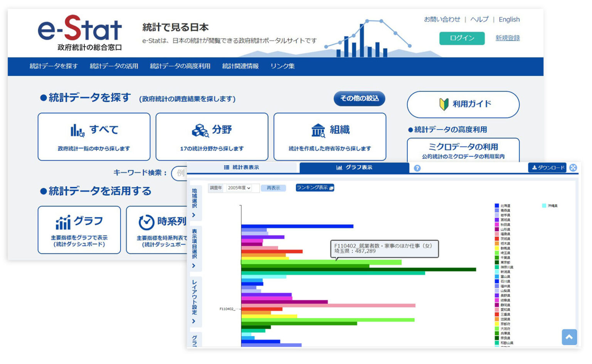This screenshot has width=592, height=364.
Task: Open the 分野 category cubes tile
Action: [x=212, y=137]
